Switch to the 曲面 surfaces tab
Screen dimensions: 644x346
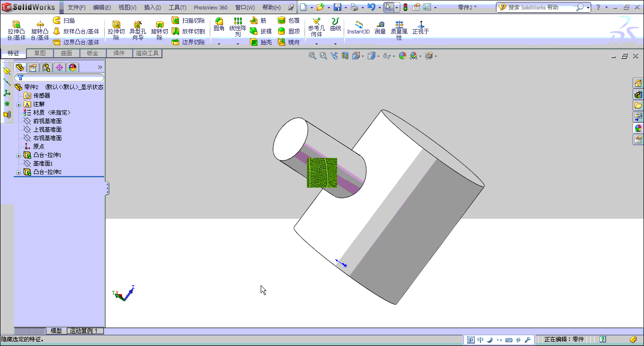(x=66, y=53)
